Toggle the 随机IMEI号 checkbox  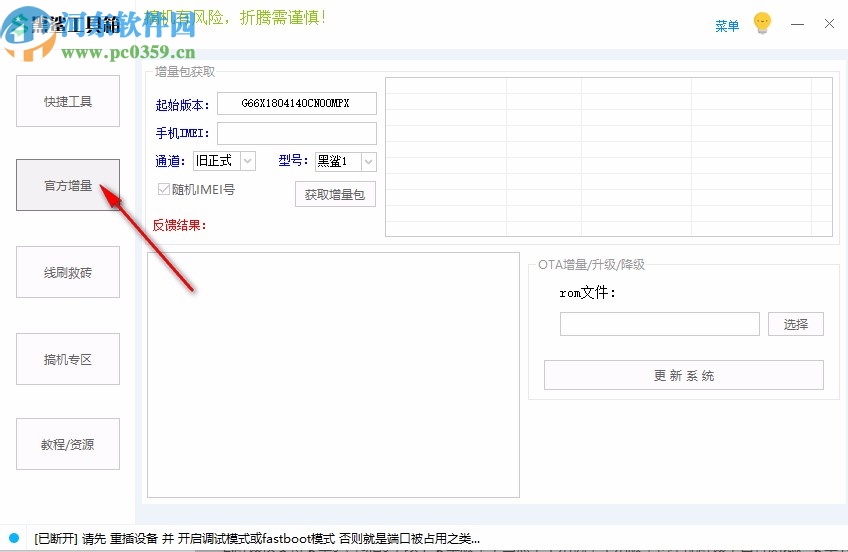tap(164, 189)
